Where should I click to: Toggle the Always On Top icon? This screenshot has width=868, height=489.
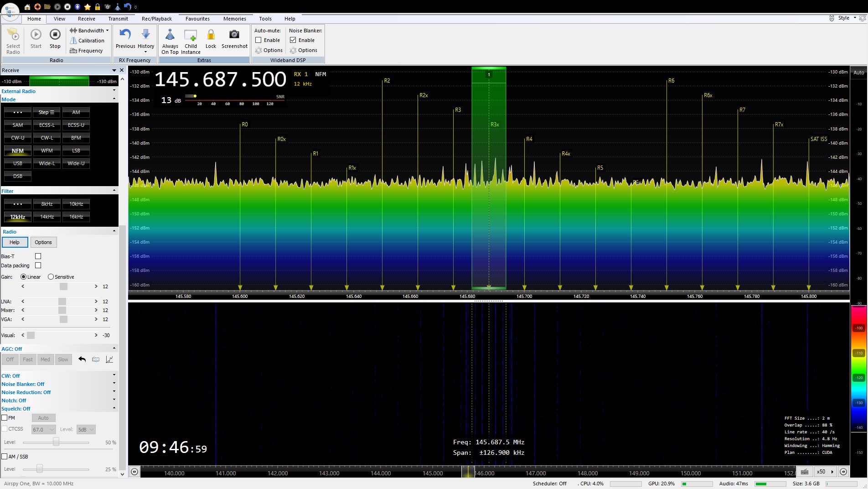(170, 35)
